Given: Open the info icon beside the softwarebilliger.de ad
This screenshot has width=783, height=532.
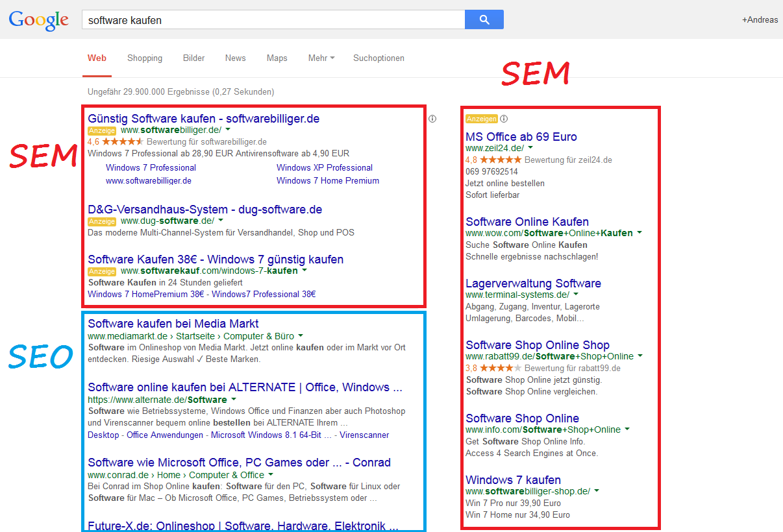Looking at the screenshot, I should click(x=432, y=119).
